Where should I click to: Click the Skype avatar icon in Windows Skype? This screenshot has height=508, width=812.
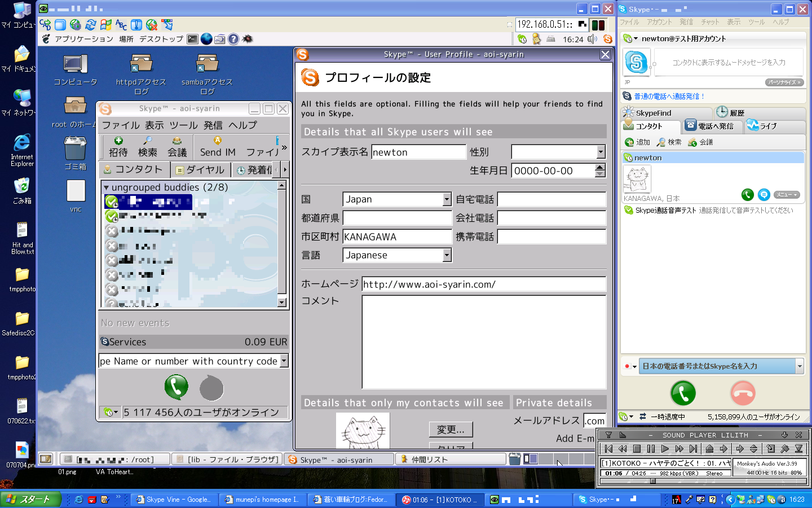[x=637, y=62]
